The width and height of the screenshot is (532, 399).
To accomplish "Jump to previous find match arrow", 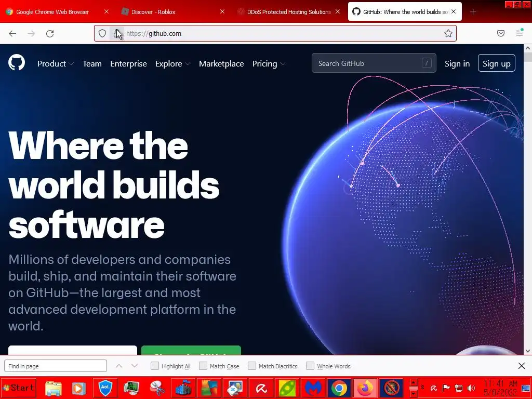I will click(119, 366).
